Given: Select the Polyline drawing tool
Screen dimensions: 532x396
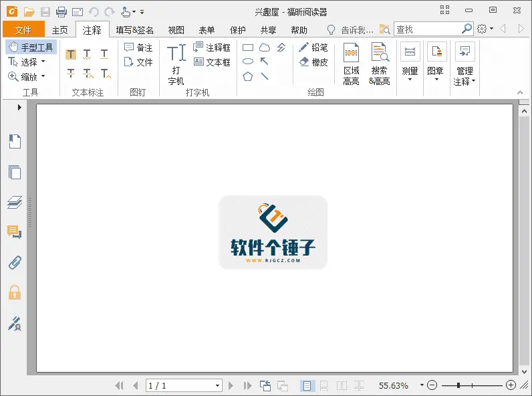Looking at the screenshot, I should [x=281, y=47].
